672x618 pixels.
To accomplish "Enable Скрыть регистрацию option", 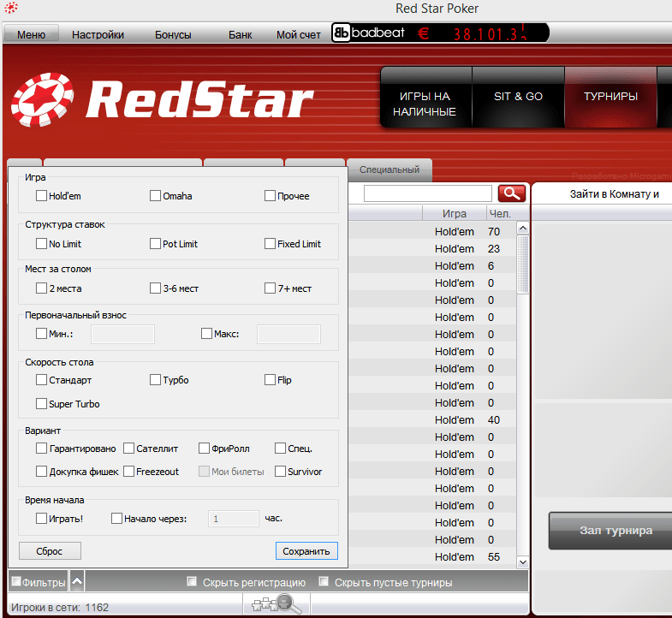I will click(192, 581).
